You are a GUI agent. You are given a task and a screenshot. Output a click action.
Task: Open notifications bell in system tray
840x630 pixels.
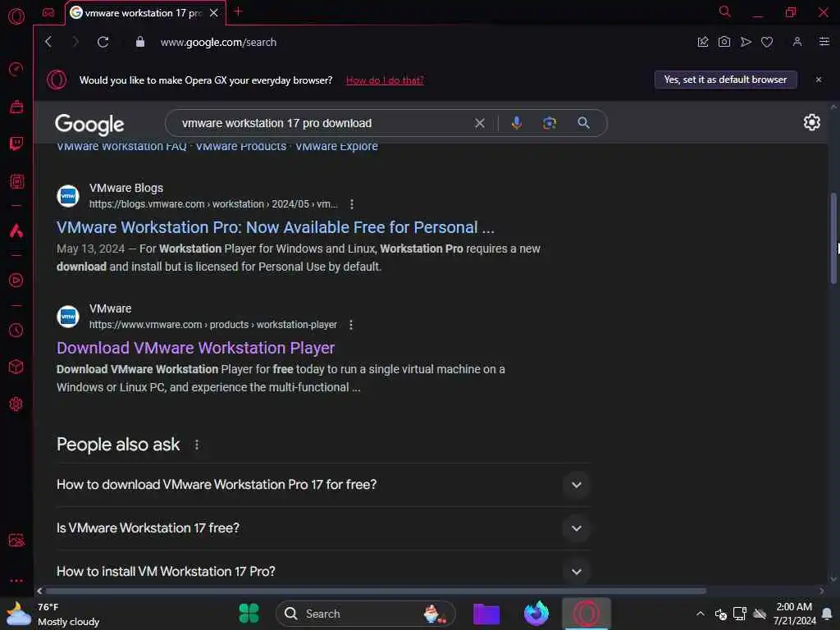pos(827,614)
